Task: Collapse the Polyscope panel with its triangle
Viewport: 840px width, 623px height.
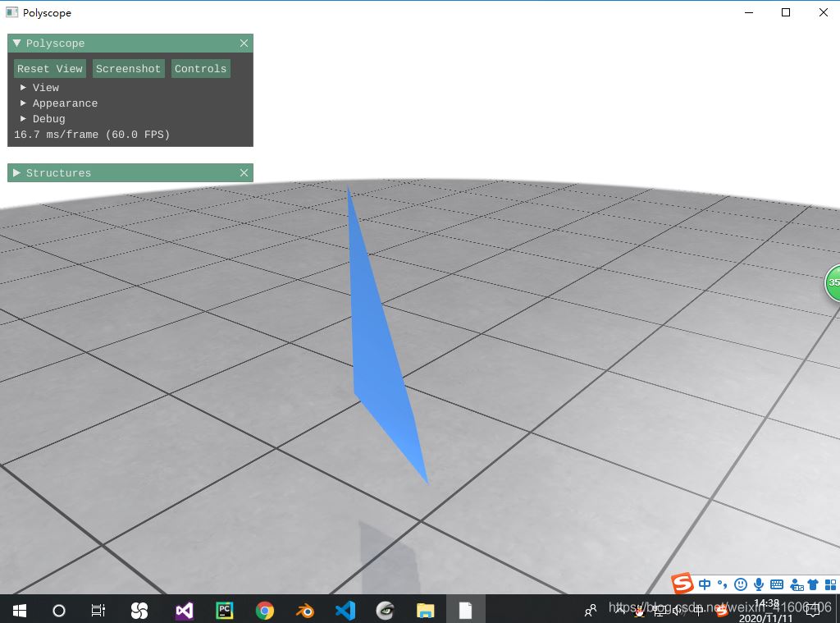Action: pos(15,43)
